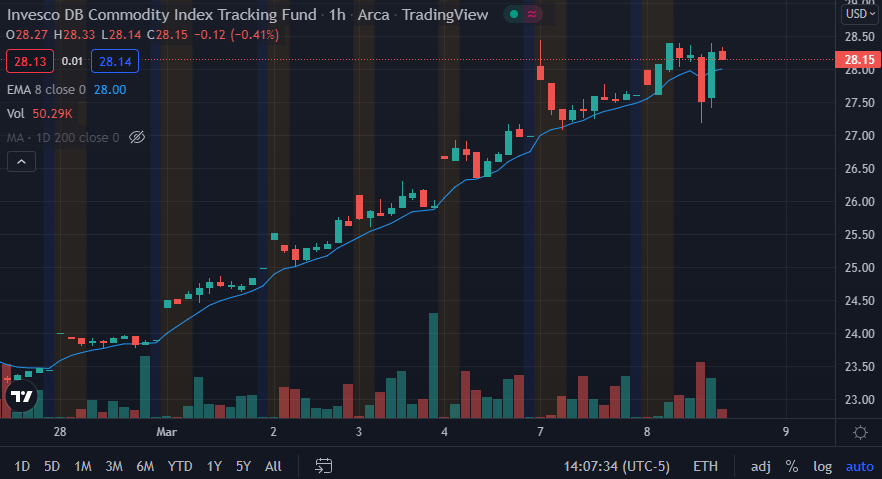The width and height of the screenshot is (882, 479).
Task: Open chart settings gear icon
Action: pos(860,432)
